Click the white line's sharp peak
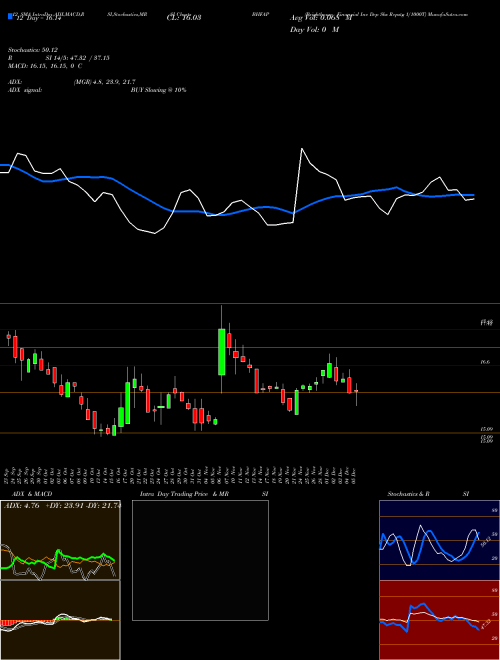 click(302, 149)
